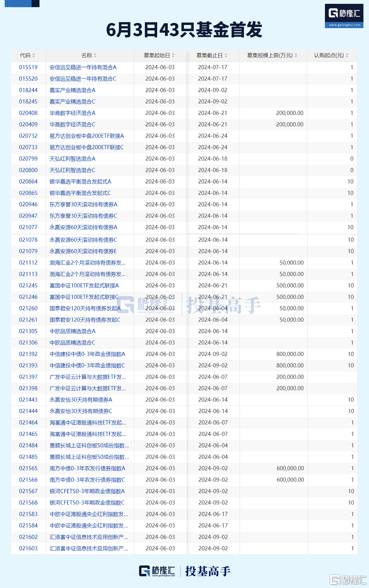Open the fund 中信建投中债0-3年政金债指数A
The image size is (369, 588).
[x=87, y=354]
